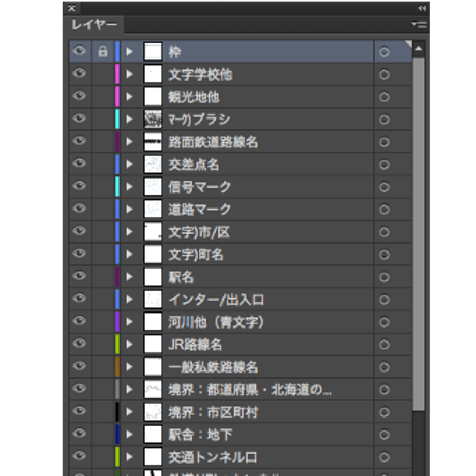Click target circle of 駅名 layer

pos(384,277)
